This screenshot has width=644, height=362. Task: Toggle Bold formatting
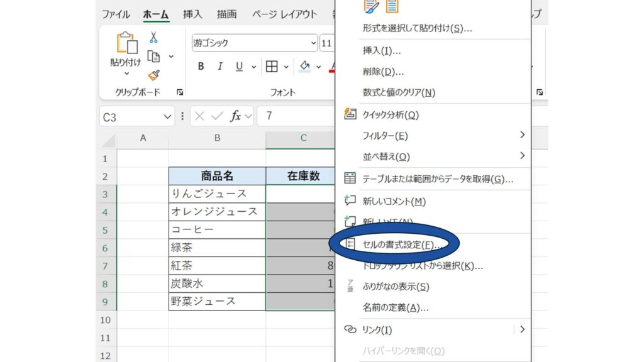tap(201, 67)
